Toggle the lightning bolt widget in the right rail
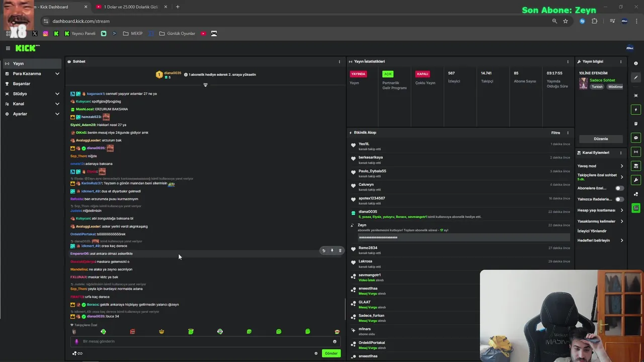The image size is (644, 362). click(636, 110)
